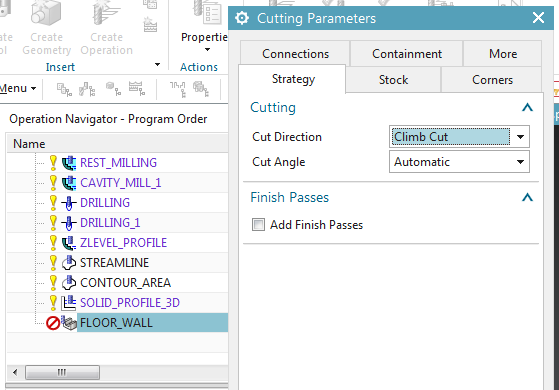This screenshot has width=559, height=390.
Task: Click the SOLID_PROFILE_3D operation icon
Action: click(x=69, y=303)
